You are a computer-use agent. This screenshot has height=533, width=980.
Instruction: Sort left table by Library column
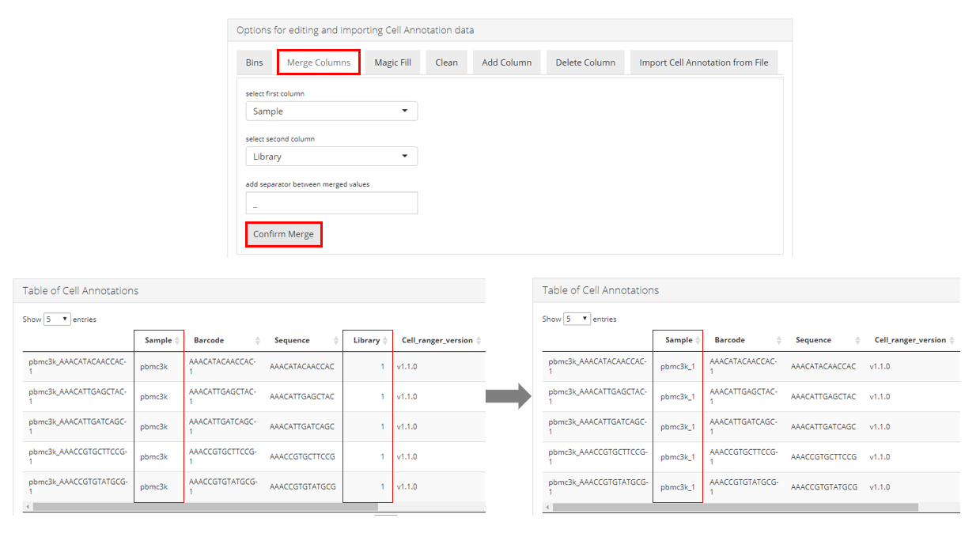368,340
